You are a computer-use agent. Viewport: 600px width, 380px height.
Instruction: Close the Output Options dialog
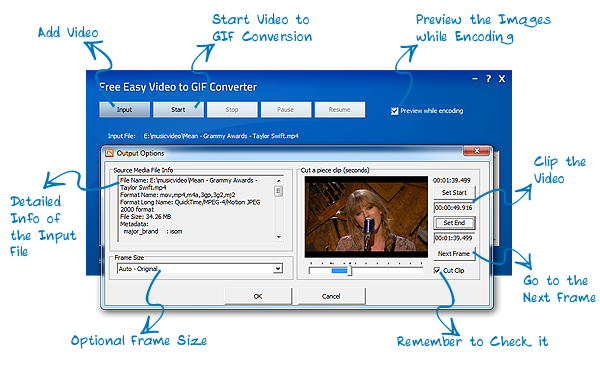pos(476,151)
